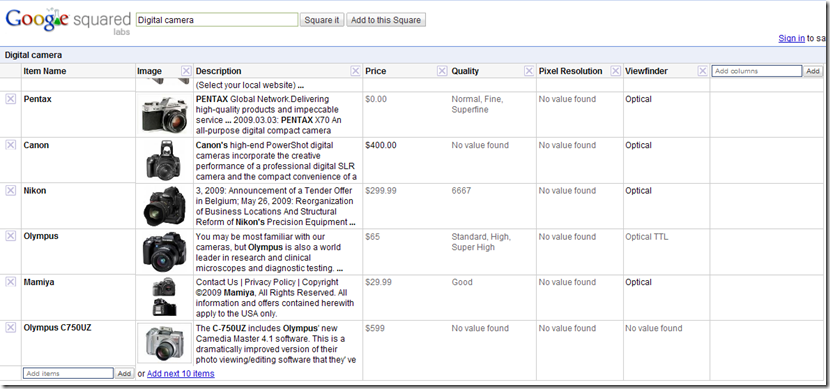This screenshot has height=389, width=830.
Task: Open the Sign in link
Action: pos(791,38)
